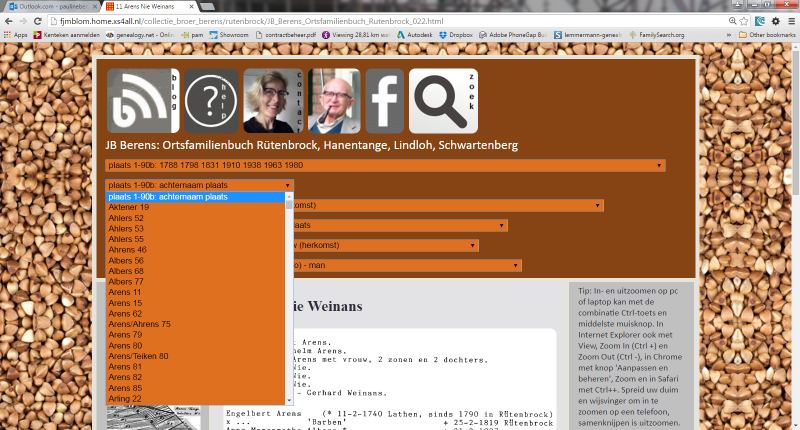This screenshot has width=800, height=430.
Task: Expand the dropdown ending in '- man'
Action: [407, 265]
